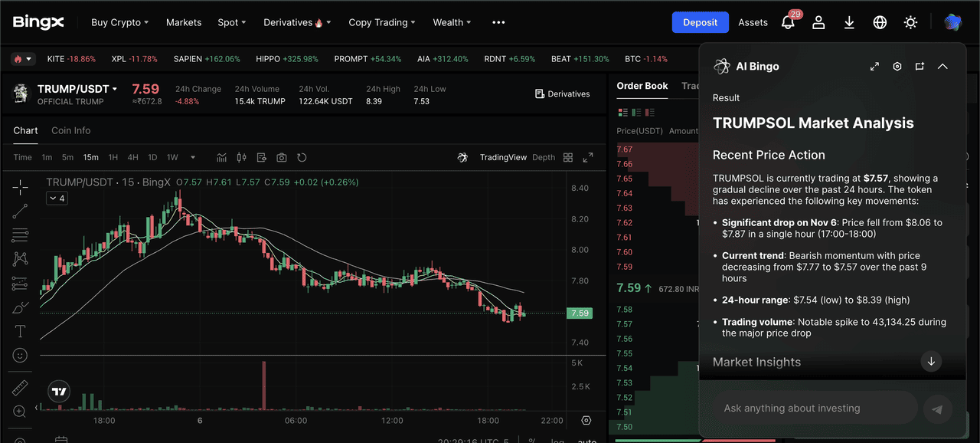Start a new AI Bingo chat

point(920,67)
